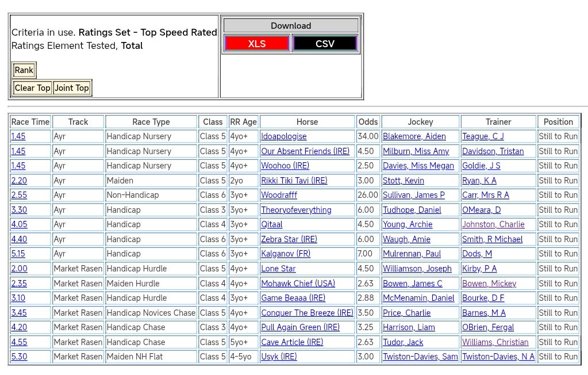Image resolution: width=588 pixels, height=375 pixels.
Task: Open jockey Blakemore, Aiden's page
Action: (x=414, y=136)
